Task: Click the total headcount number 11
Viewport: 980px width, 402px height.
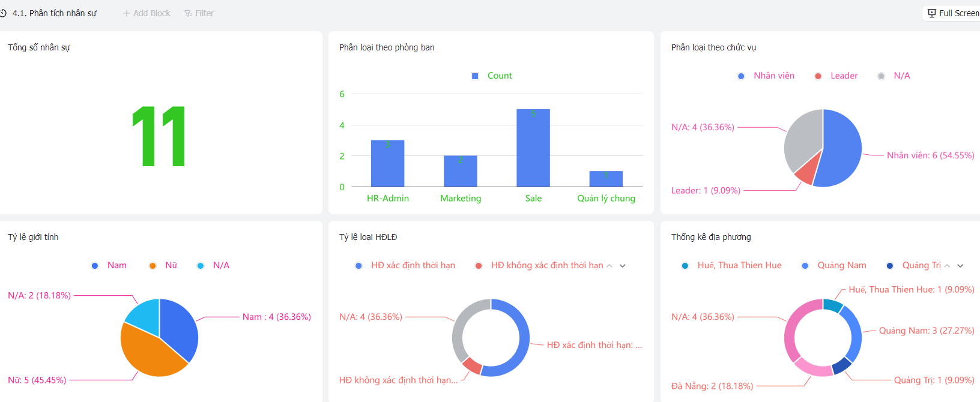Action: click(x=159, y=137)
